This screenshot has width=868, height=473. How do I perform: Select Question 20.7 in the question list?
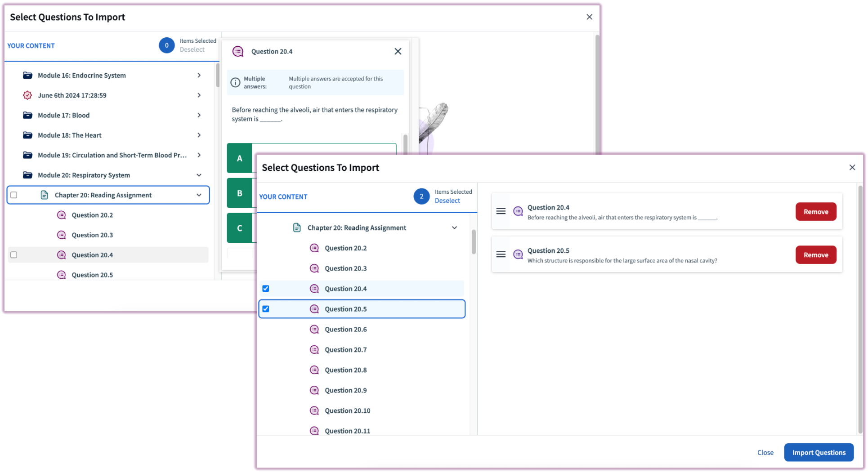[345, 349]
